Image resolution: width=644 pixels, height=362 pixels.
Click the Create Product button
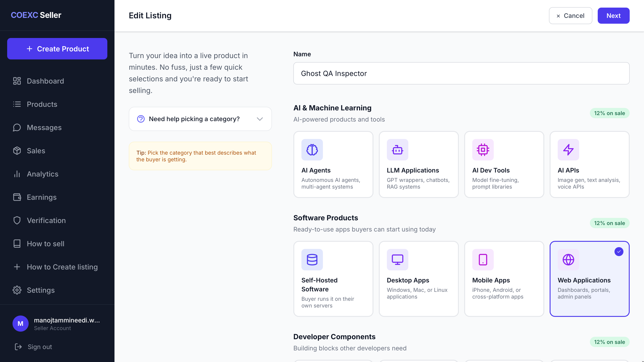57,49
